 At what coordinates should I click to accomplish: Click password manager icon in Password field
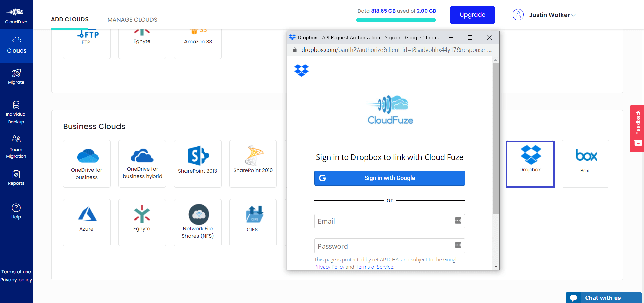pyautogui.click(x=458, y=245)
